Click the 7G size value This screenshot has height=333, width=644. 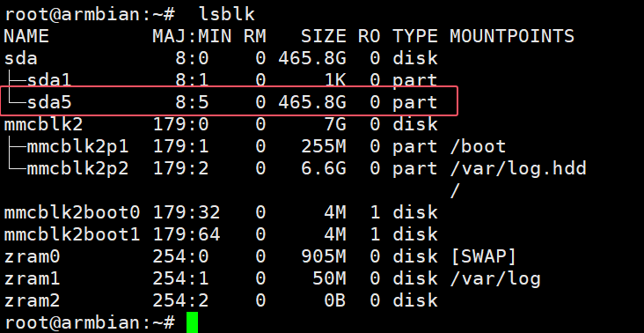point(334,124)
